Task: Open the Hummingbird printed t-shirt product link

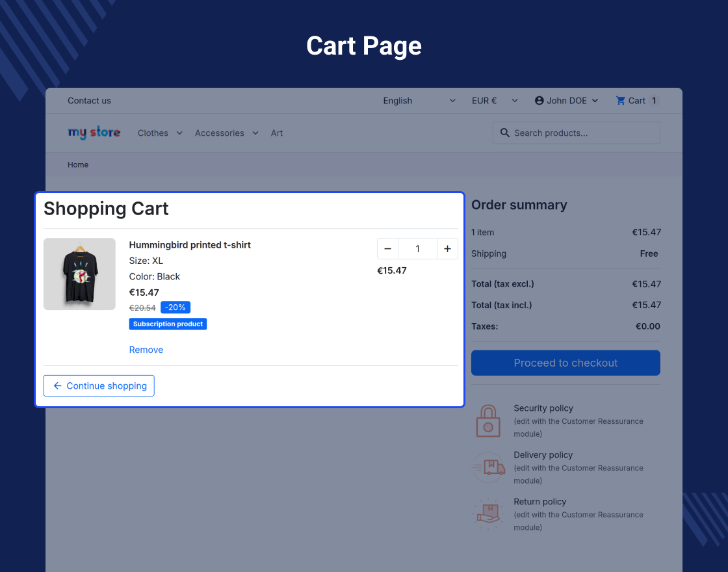Action: click(189, 244)
